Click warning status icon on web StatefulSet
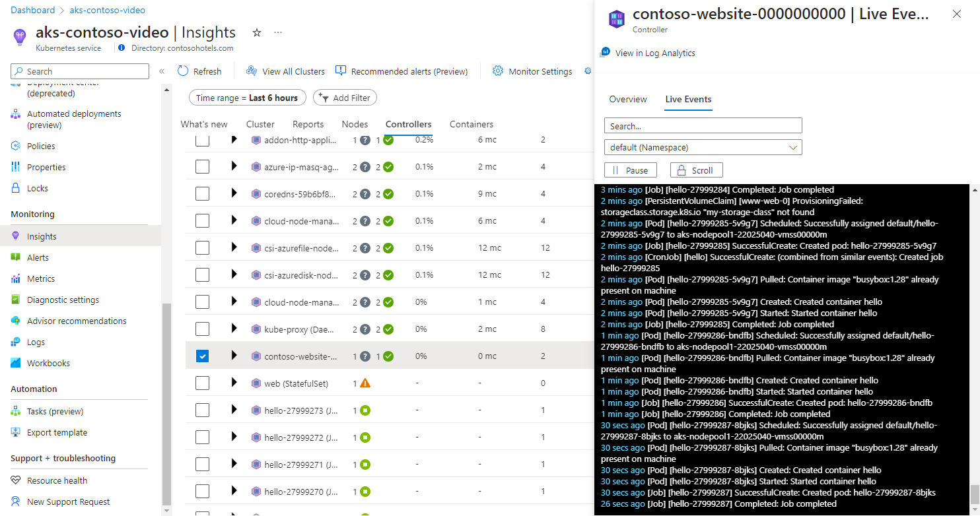This screenshot has width=980, height=516. [x=365, y=383]
